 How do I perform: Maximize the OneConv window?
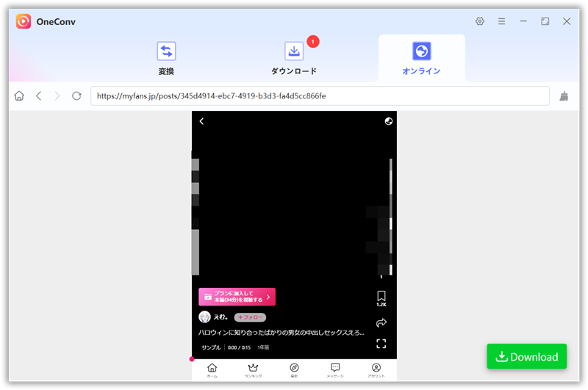[x=545, y=21]
